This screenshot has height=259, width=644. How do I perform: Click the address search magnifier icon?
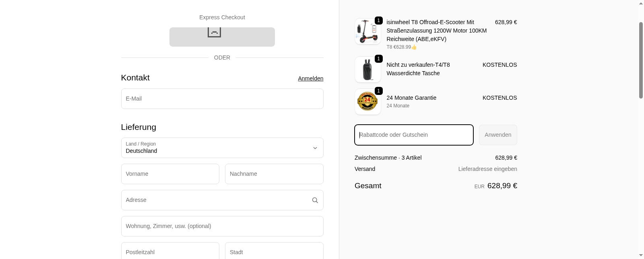[315, 200]
